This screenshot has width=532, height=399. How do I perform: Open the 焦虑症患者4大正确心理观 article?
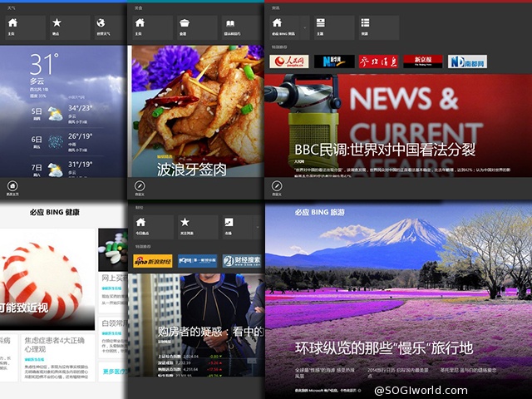tap(57, 358)
